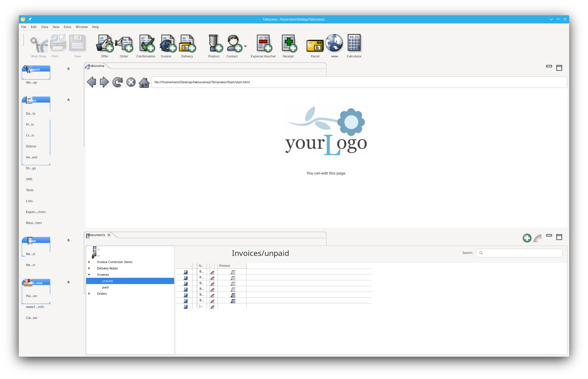Expand the Orders tree node
Viewport: 588px width, 379px height.
tap(89, 294)
